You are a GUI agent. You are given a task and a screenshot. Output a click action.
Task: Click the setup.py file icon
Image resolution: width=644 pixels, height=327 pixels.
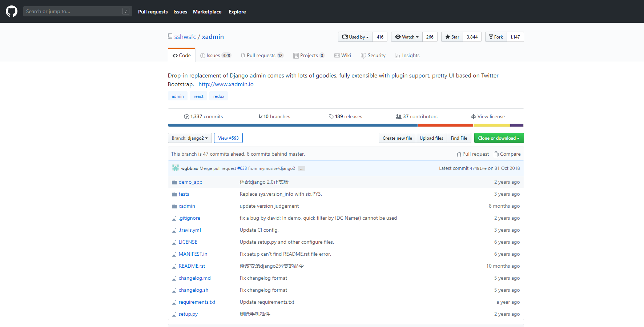pos(174,314)
